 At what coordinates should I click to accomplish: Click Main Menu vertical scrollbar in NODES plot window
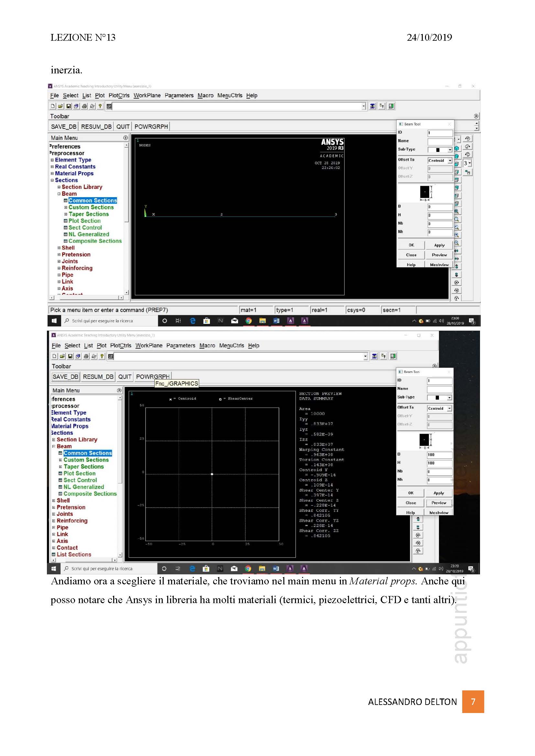click(x=126, y=218)
